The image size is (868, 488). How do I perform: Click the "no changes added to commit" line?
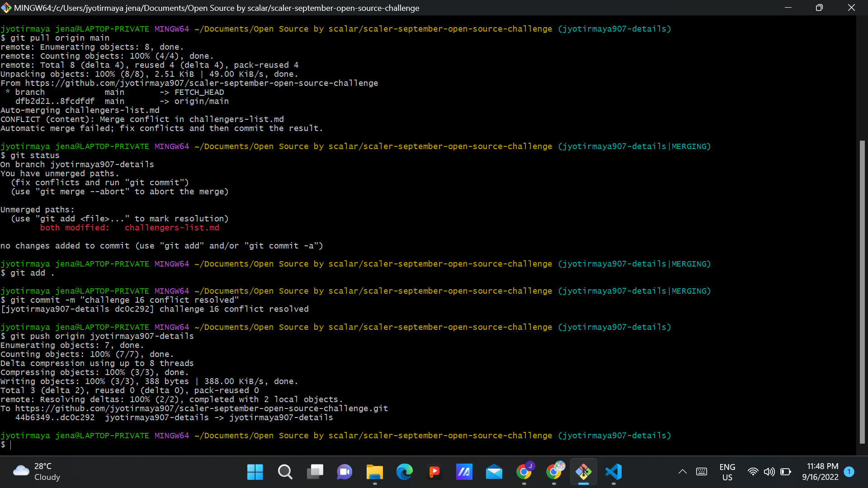pyautogui.click(x=162, y=246)
